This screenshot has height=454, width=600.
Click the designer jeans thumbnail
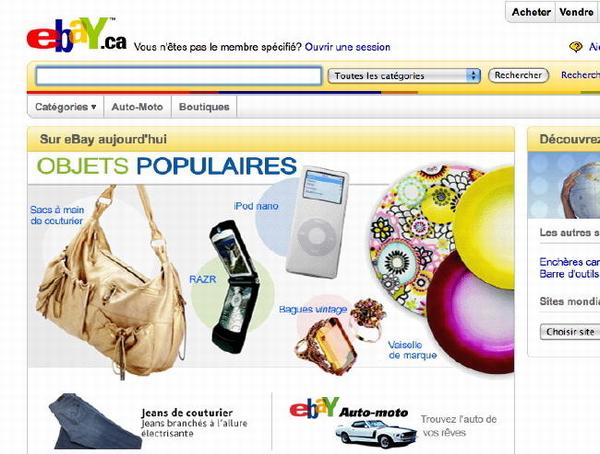(x=95, y=421)
